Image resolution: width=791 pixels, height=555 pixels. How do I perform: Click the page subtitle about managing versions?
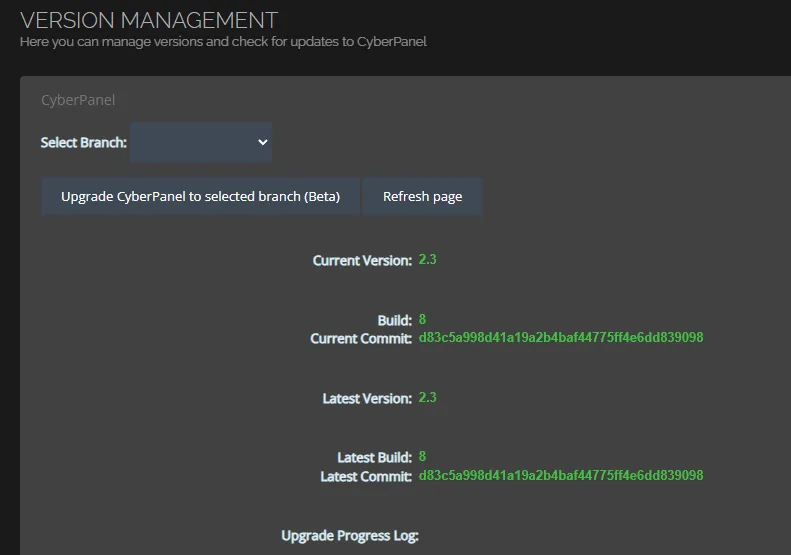223,41
